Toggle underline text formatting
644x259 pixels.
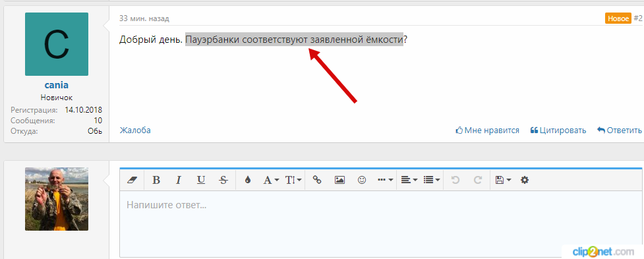click(201, 180)
